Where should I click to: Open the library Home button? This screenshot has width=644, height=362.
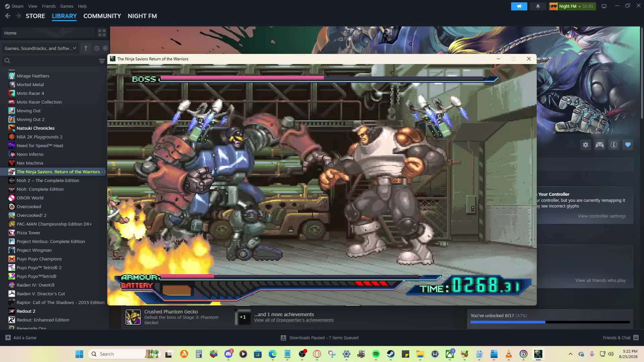[x=48, y=33]
